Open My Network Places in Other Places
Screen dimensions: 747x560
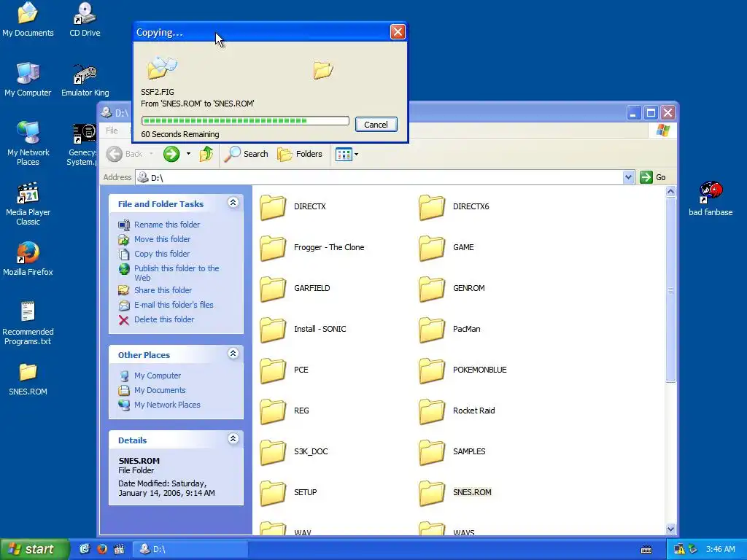[x=160, y=405]
